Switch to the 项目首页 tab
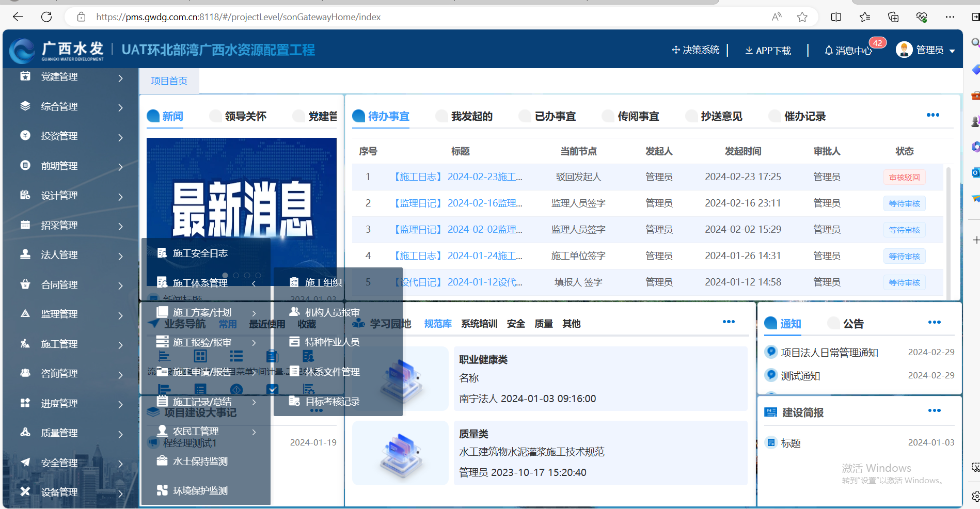The width and height of the screenshot is (980, 509). 169,81
